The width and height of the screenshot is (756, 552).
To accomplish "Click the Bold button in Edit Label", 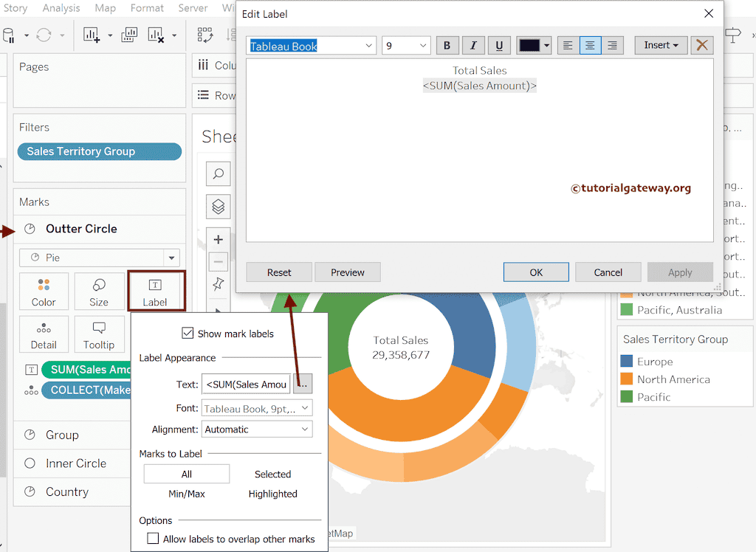I will [447, 45].
